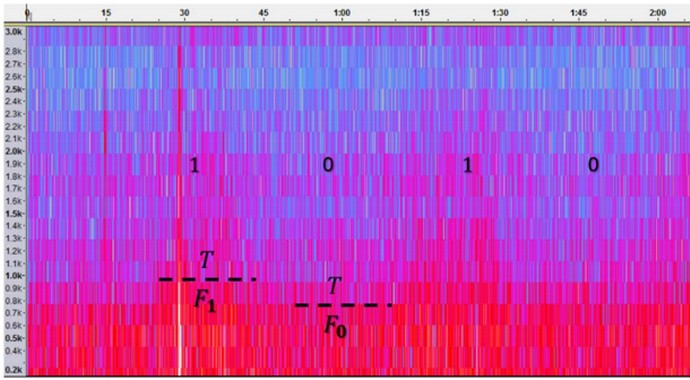Screen dimensions: 690x380
Task: Choose the 1.5k frequency tick label
Action: click(13, 213)
